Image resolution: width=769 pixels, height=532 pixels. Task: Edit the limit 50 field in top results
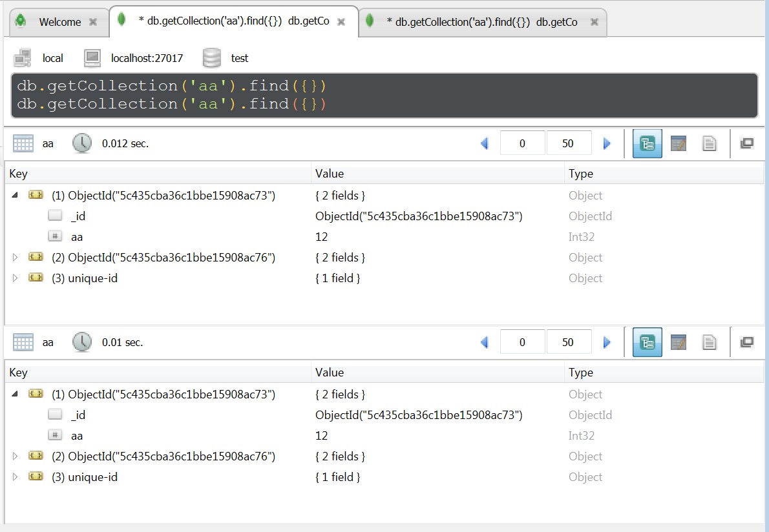coord(568,143)
